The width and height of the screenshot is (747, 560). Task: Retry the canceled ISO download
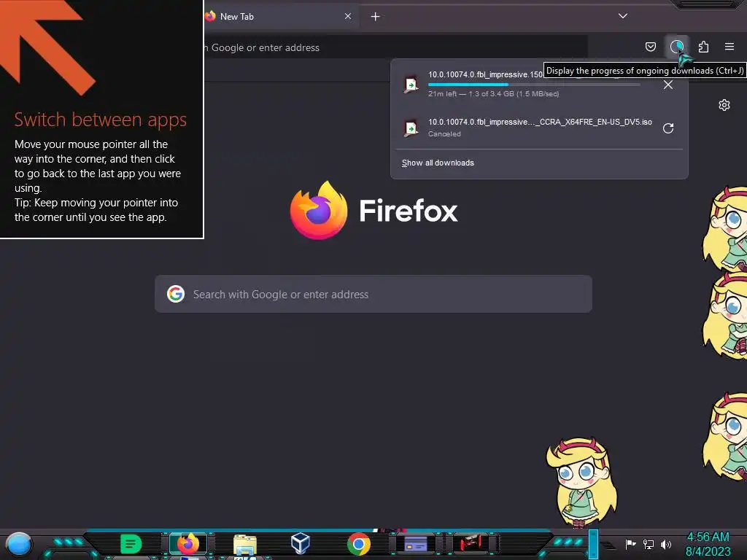click(668, 128)
